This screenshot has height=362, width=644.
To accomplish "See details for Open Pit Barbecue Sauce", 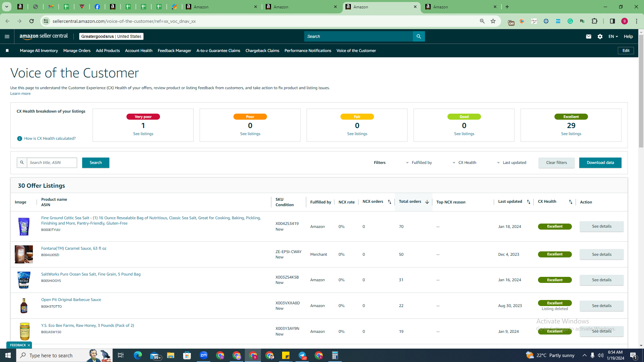I will click(602, 306).
